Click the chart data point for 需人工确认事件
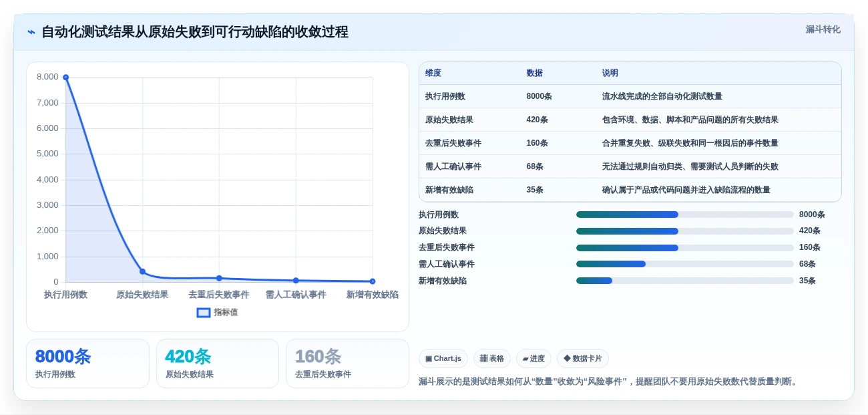 [296, 281]
